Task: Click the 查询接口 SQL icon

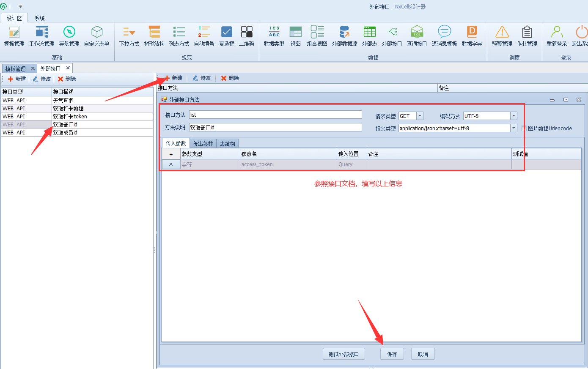Action: pos(417,32)
